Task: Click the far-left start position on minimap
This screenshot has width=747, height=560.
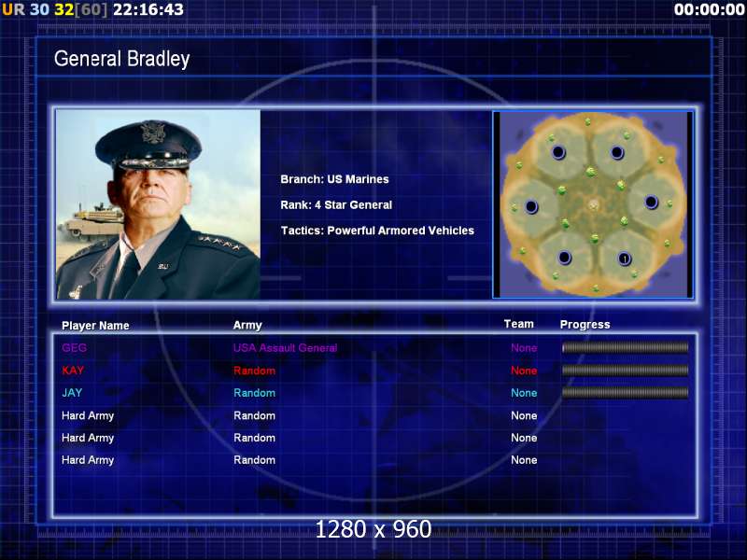Action: tap(531, 206)
